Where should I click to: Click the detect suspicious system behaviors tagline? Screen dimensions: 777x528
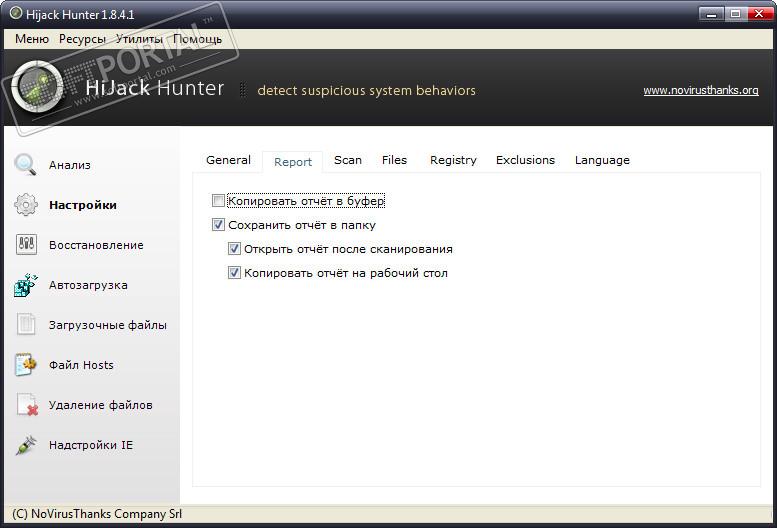(367, 91)
